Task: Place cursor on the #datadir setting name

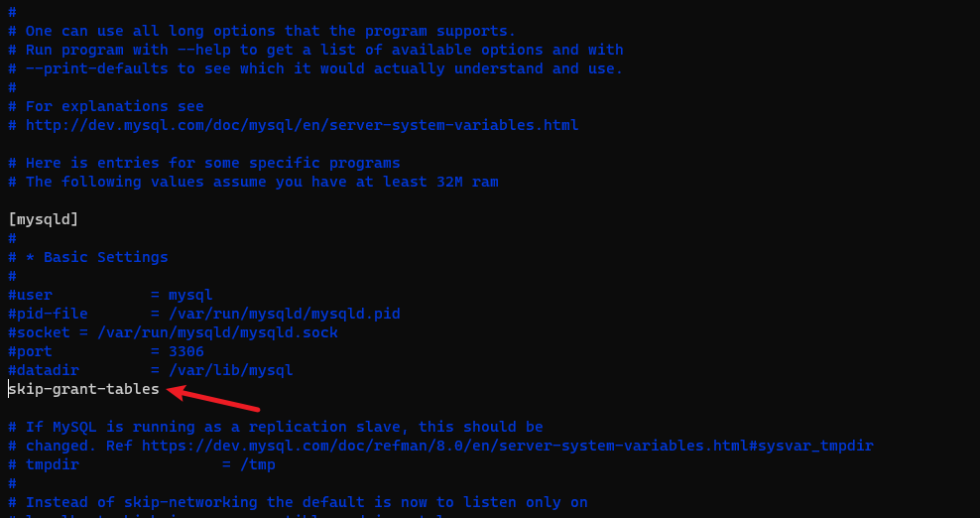Action: tap(44, 370)
